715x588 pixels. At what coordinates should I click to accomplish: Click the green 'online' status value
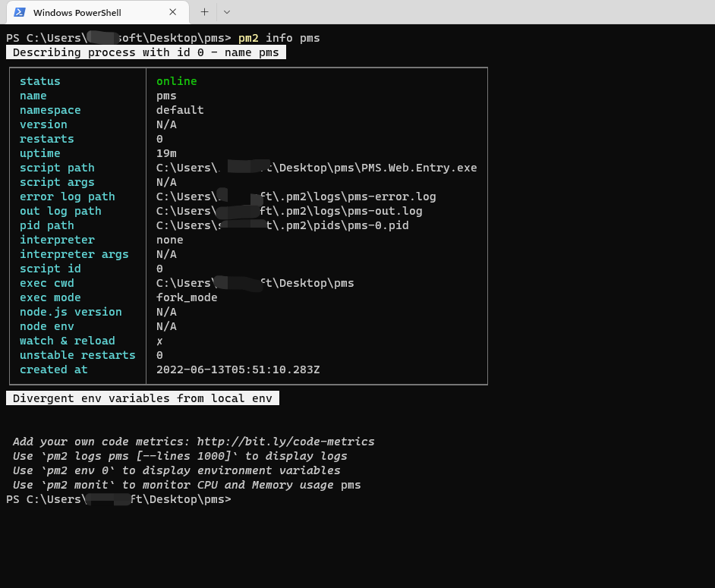pyautogui.click(x=176, y=81)
